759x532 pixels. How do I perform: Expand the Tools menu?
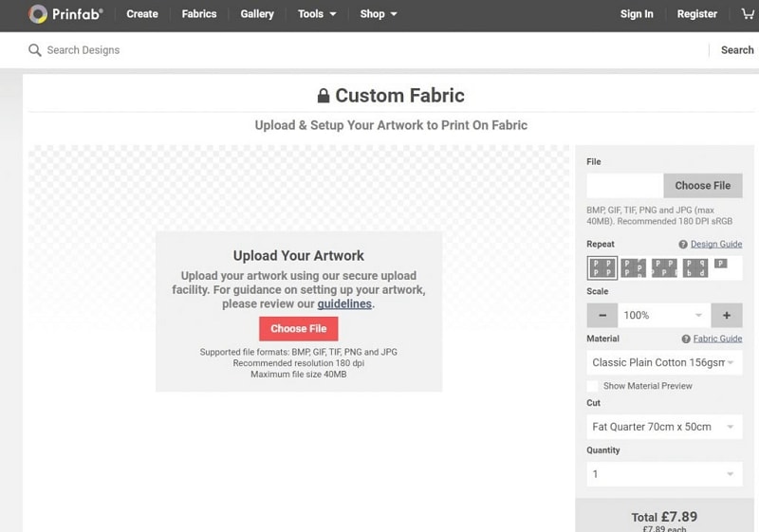tap(317, 14)
